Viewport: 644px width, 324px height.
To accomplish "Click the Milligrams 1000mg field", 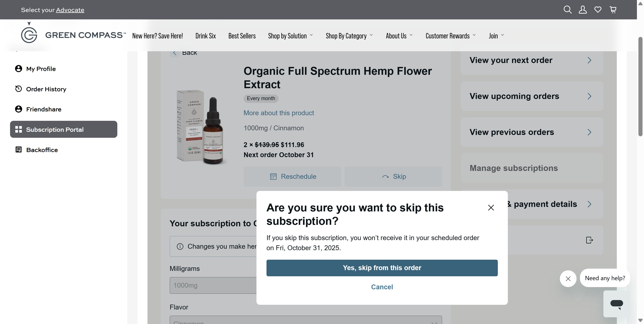I will (213, 285).
